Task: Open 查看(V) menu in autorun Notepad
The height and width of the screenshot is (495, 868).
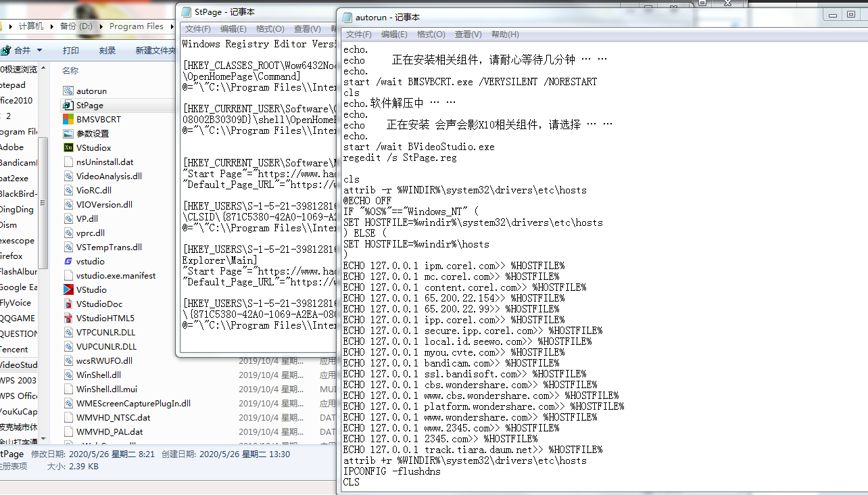Action: [x=468, y=34]
